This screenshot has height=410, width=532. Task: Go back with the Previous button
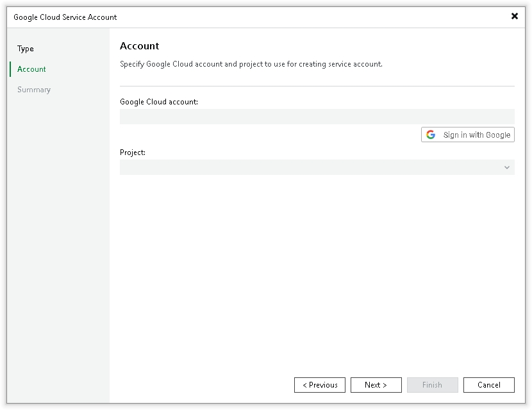[320, 385]
